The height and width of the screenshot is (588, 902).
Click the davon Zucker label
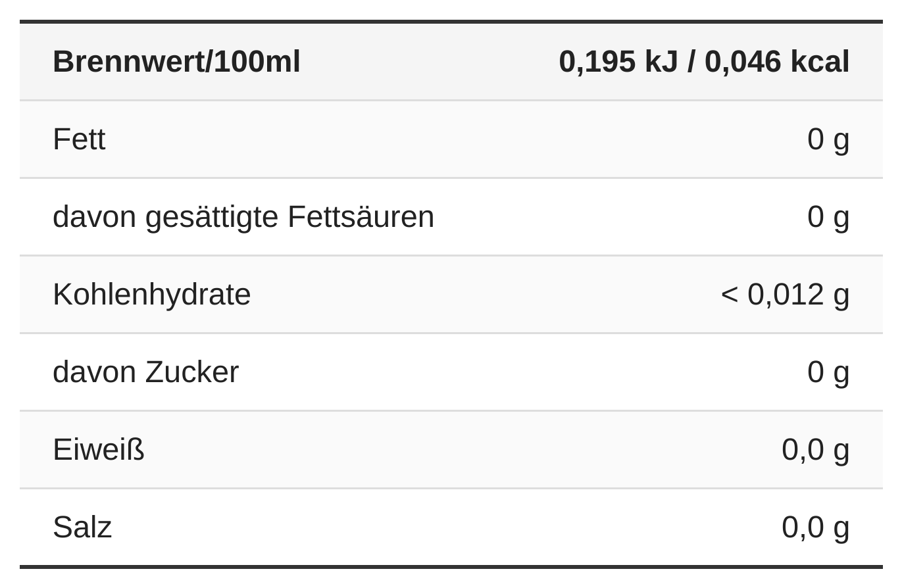click(145, 372)
